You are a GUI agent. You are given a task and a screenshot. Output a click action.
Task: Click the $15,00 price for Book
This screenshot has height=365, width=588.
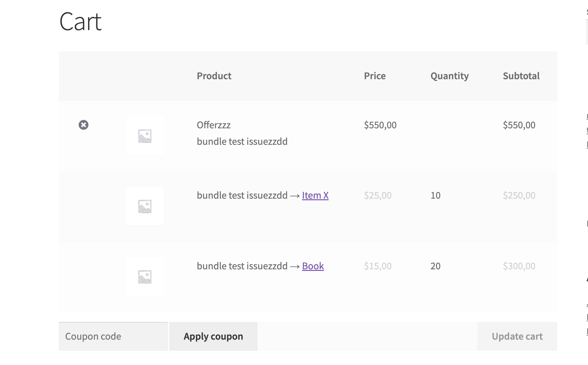click(x=378, y=266)
